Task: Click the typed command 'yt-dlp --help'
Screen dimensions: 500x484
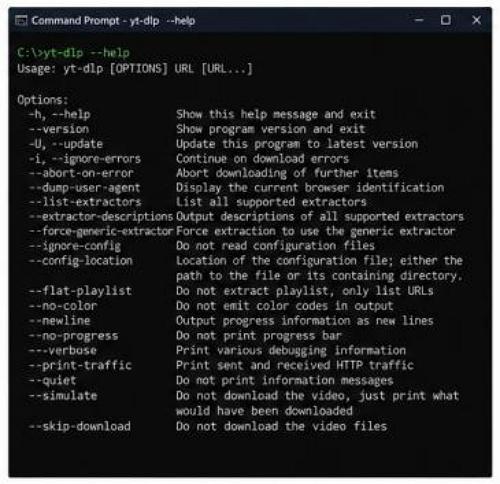Action: coord(87,53)
